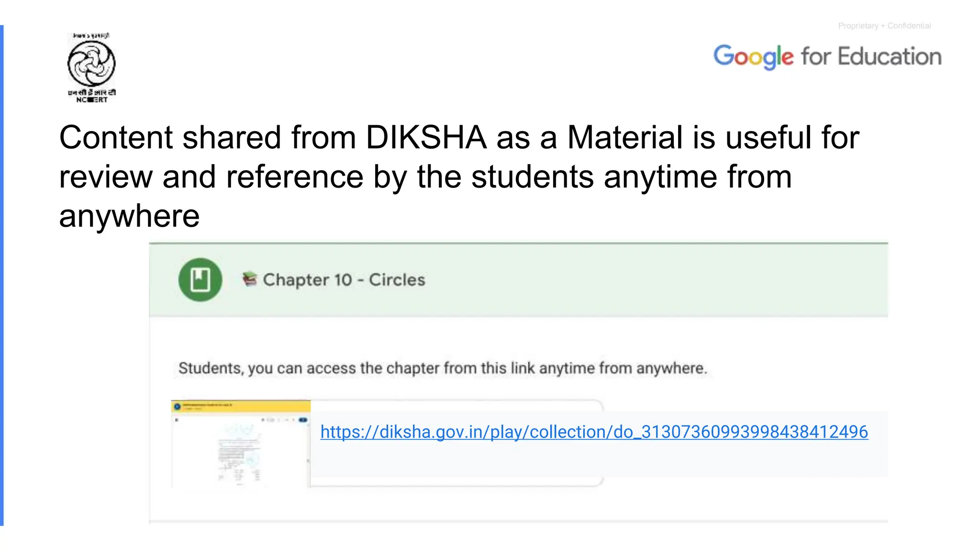Click the green Material bookmark icon
Screen dimensions: 980x551
click(200, 280)
